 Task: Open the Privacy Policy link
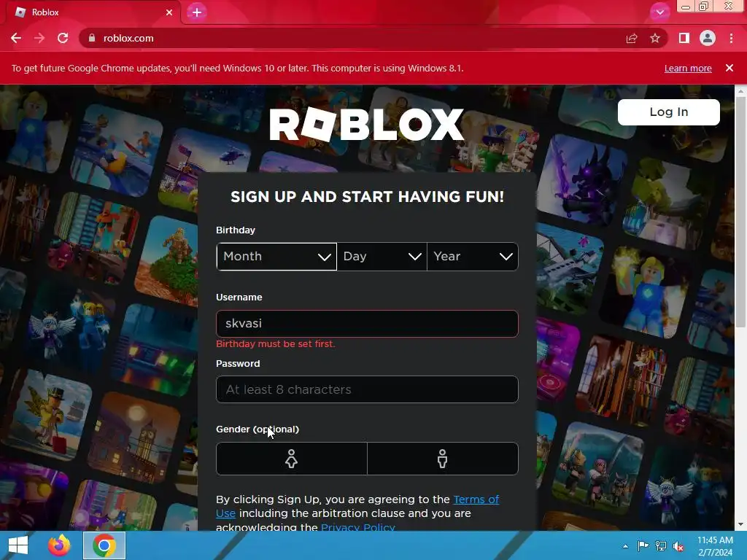click(357, 526)
